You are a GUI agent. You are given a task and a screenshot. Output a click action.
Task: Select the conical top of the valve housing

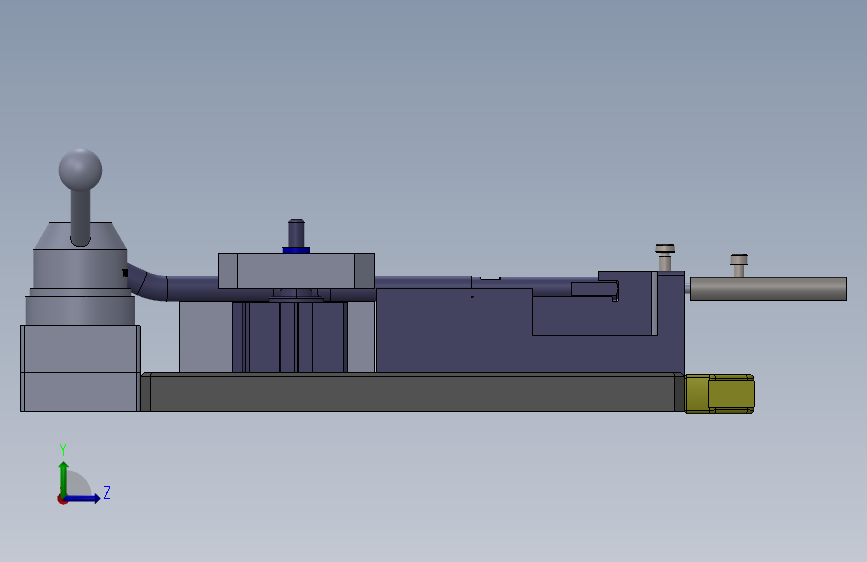(80, 236)
